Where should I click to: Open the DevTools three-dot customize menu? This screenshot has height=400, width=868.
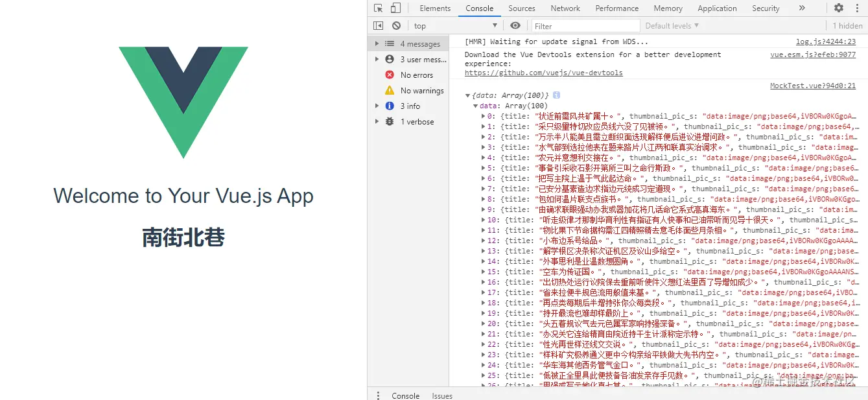[857, 8]
